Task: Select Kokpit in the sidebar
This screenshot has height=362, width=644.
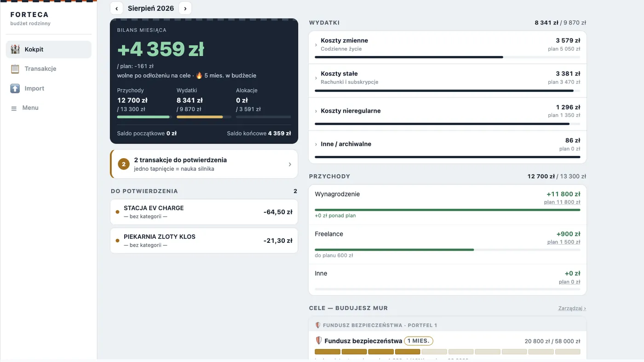Action: [49, 49]
